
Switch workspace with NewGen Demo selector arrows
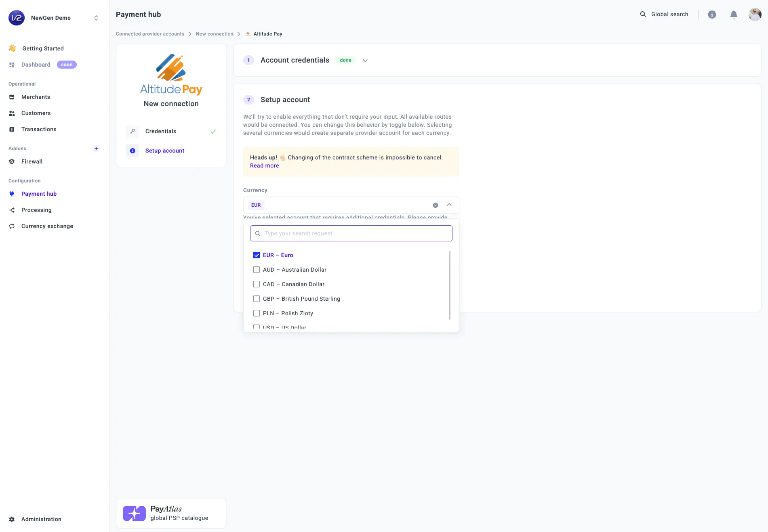pyautogui.click(x=96, y=18)
